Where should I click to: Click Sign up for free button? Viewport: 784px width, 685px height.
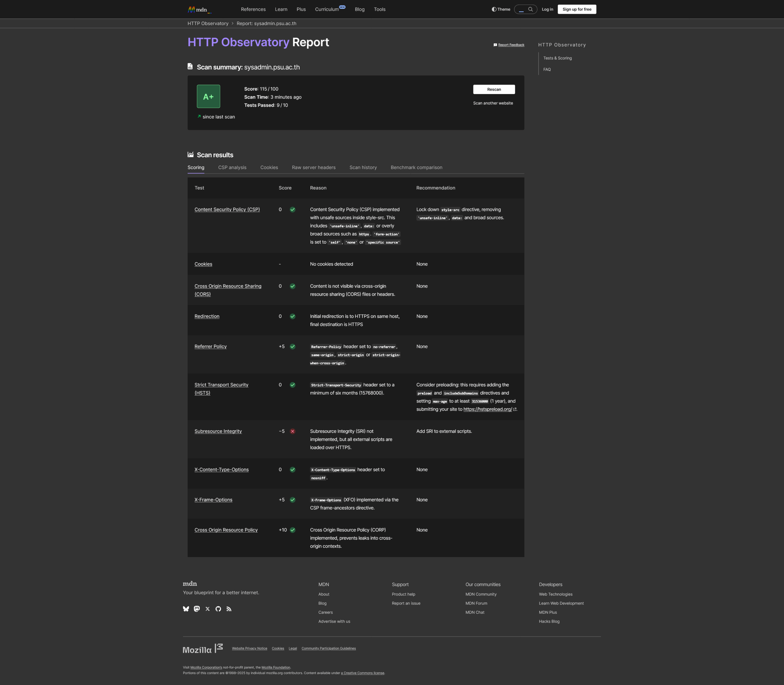[577, 9]
